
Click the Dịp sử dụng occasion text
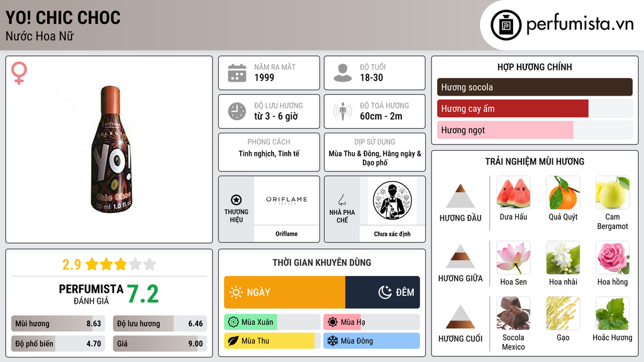375,158
